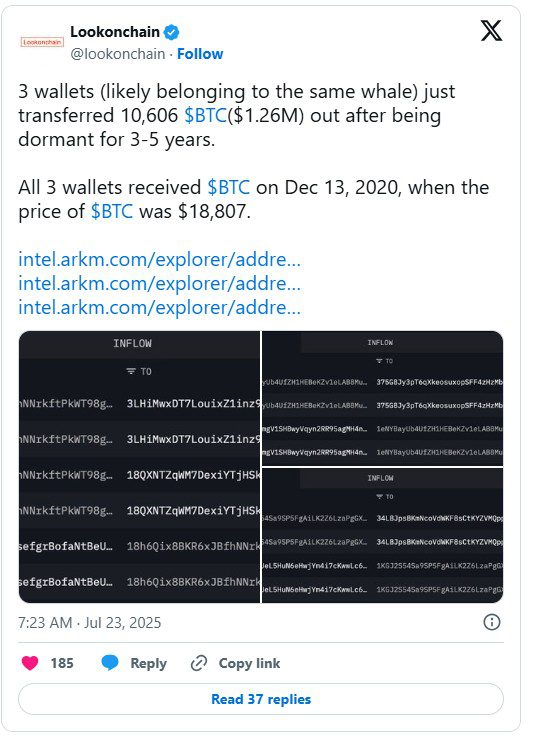Click Read 37 replies button
Image resolution: width=533 pixels, height=737 pixels.
(261, 699)
